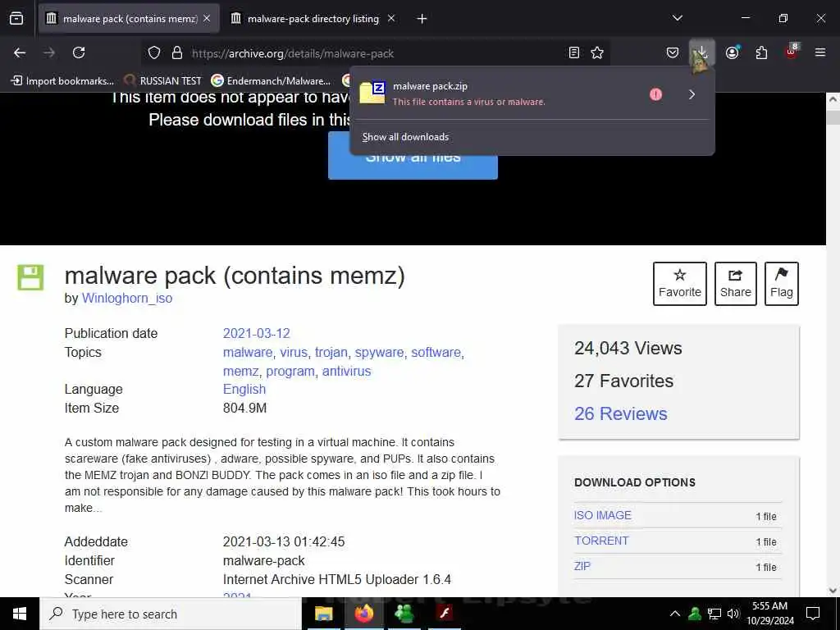Viewport: 840px width, 630px height.
Task: Open the malware topic link
Action: 248,352
